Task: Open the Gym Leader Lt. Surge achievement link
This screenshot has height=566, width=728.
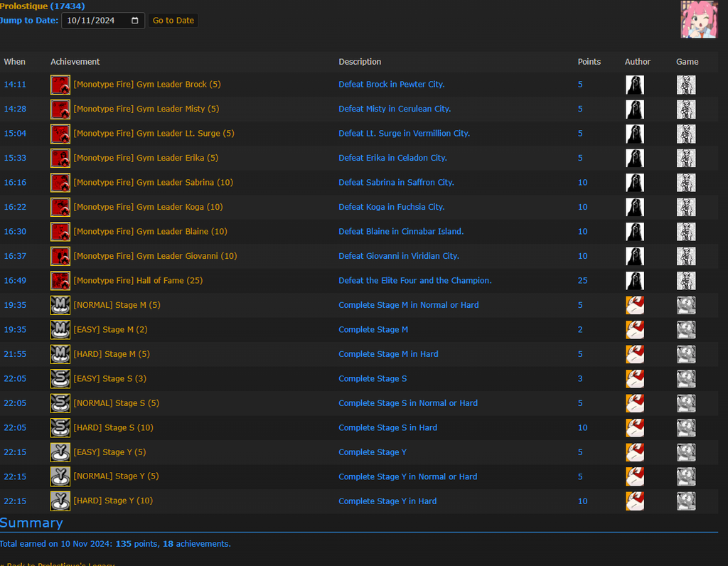Action: pos(154,134)
